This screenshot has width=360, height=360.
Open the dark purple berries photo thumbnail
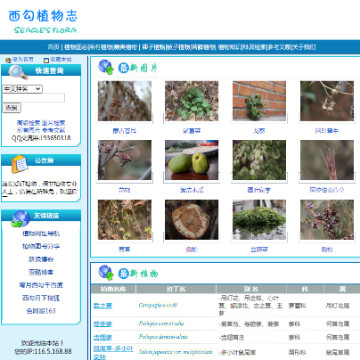(x=327, y=220)
